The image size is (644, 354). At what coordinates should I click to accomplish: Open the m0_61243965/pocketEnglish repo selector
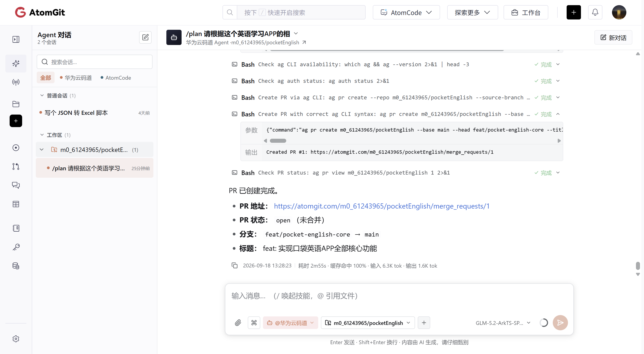click(x=368, y=323)
